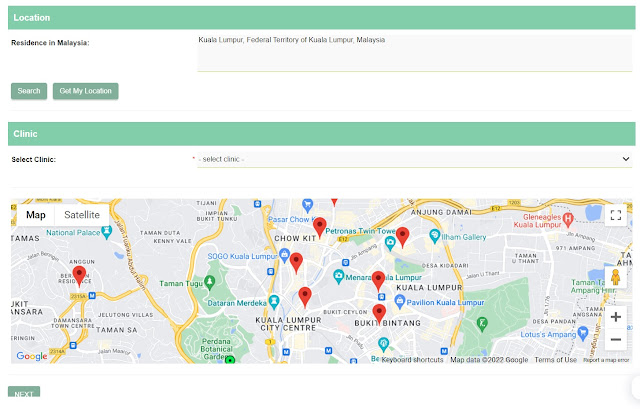The height and width of the screenshot is (409, 640).
Task: Click the Gleneagles Kuala Lumpur hospital icon
Action: coord(568,220)
